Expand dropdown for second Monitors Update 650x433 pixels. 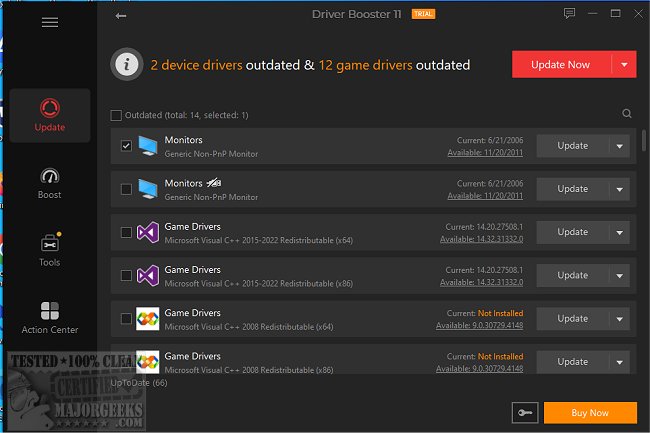pos(620,189)
